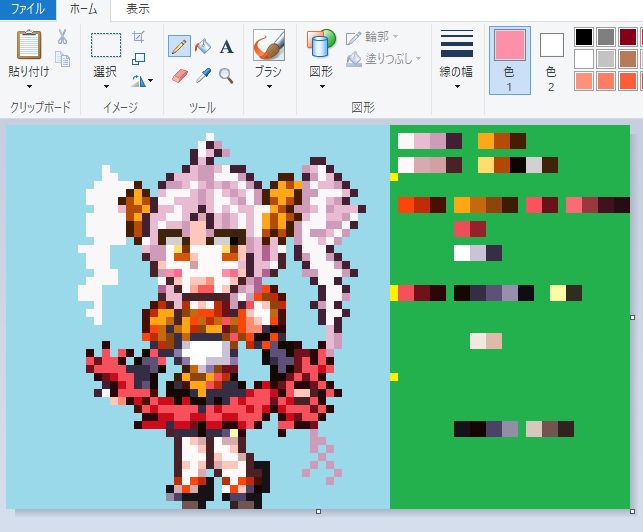
Task: Select the Magnifier tool
Action: [226, 76]
